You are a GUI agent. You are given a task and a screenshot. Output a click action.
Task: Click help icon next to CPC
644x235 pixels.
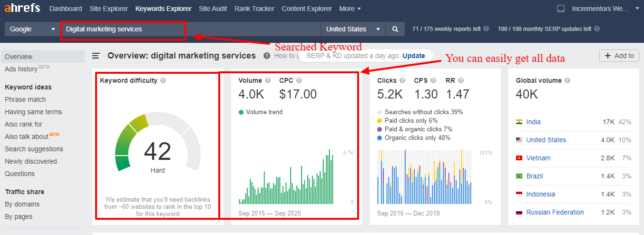click(x=299, y=80)
